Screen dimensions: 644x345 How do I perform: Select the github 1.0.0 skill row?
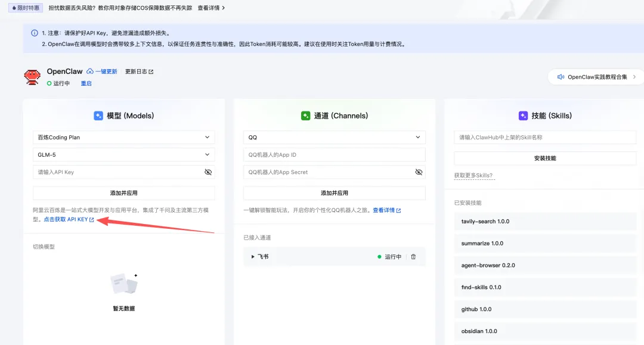545,309
